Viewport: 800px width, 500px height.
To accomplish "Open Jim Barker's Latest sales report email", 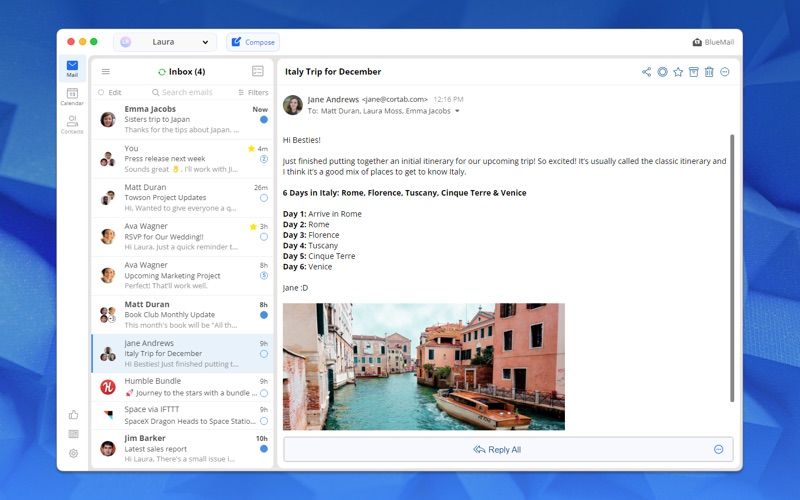I will (183, 448).
